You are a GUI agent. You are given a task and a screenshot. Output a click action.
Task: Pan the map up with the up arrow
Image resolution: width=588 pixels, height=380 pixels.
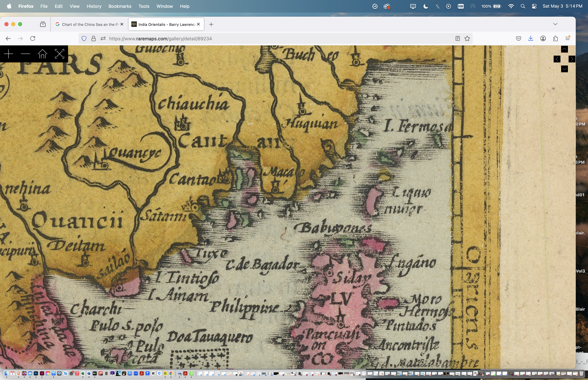point(564,49)
